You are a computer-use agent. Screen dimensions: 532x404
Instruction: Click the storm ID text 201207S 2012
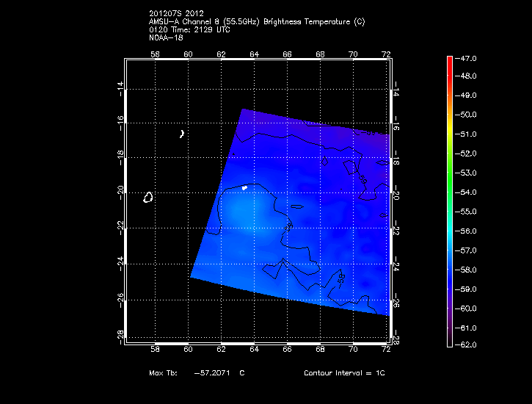[x=176, y=13]
